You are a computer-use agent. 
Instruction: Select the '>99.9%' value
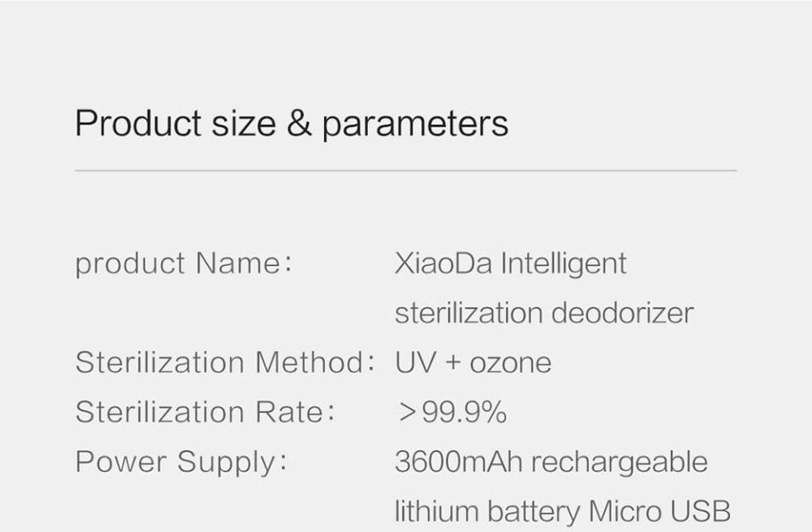tap(453, 413)
